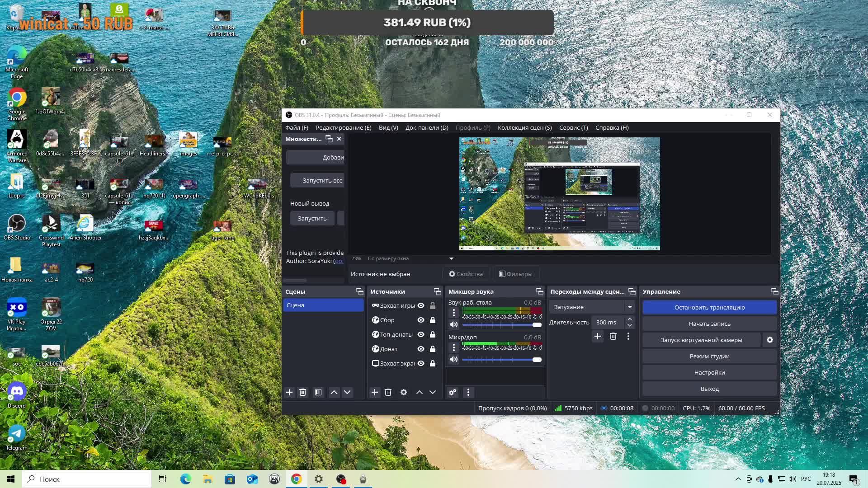The width and height of the screenshot is (868, 488).
Task: Move source down with arrow icon
Action: tap(433, 392)
